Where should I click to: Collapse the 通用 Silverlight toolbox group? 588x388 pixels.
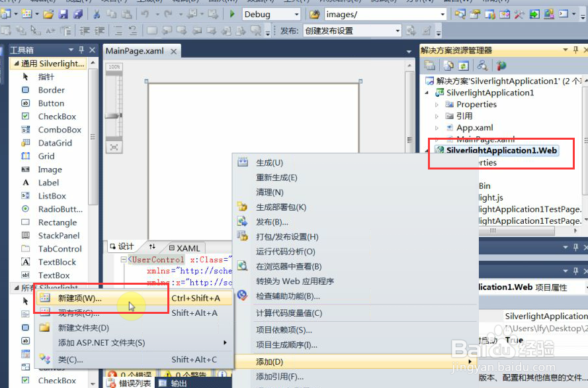[16, 64]
